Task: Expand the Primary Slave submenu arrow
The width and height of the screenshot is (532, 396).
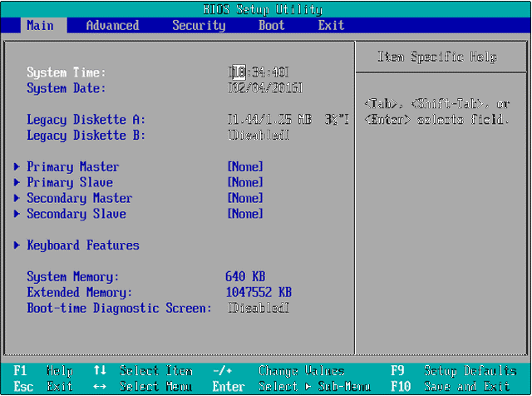Action: [17, 182]
